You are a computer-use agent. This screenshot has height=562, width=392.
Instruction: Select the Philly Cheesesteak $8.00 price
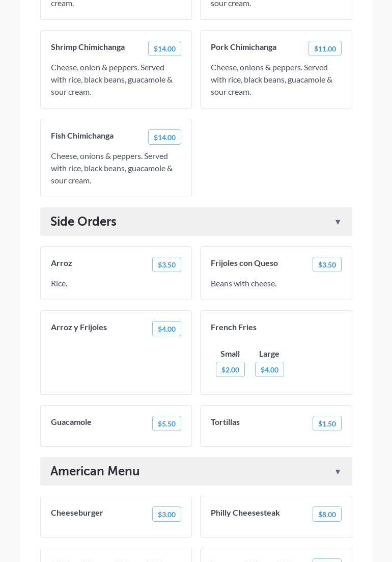click(327, 515)
